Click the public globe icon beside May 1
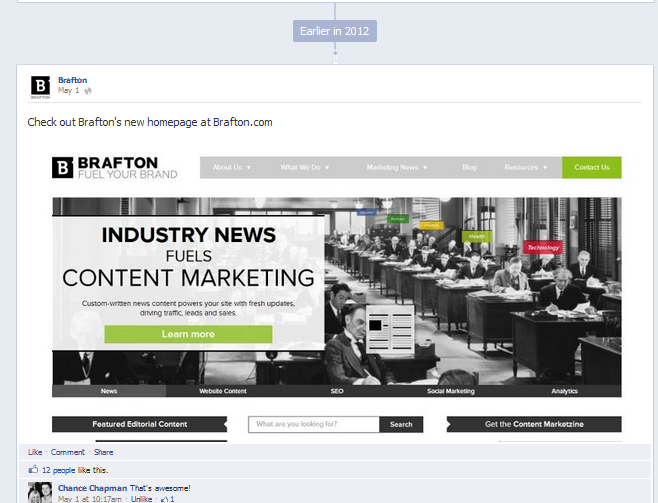658x503 pixels. pyautogui.click(x=87, y=91)
